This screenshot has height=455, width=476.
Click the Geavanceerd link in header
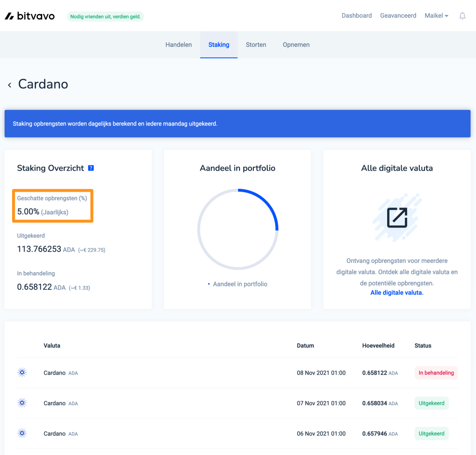tap(398, 16)
